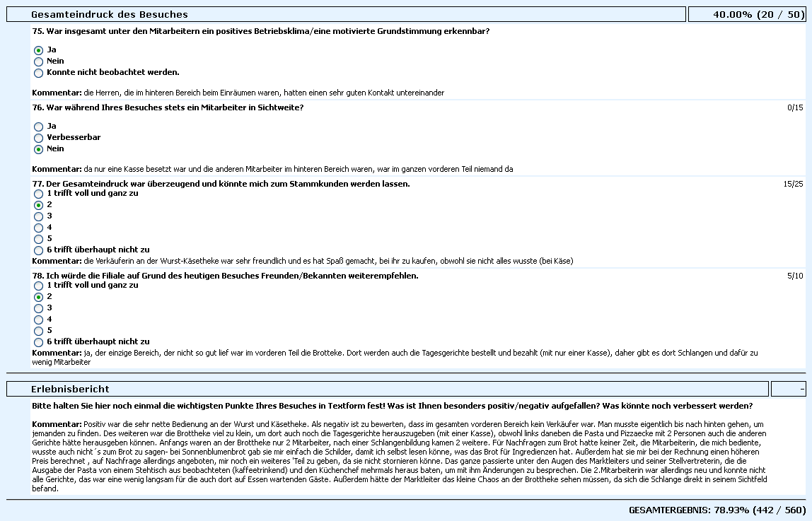Click the "Erlebnisbericht" section header
The height and width of the screenshot is (521, 812).
(70, 389)
